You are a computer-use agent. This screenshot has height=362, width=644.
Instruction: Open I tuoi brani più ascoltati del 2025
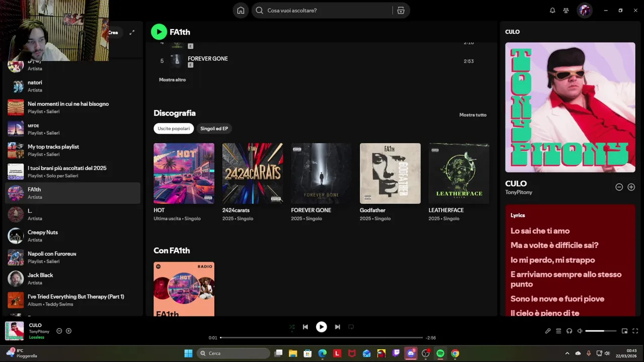pyautogui.click(x=72, y=172)
